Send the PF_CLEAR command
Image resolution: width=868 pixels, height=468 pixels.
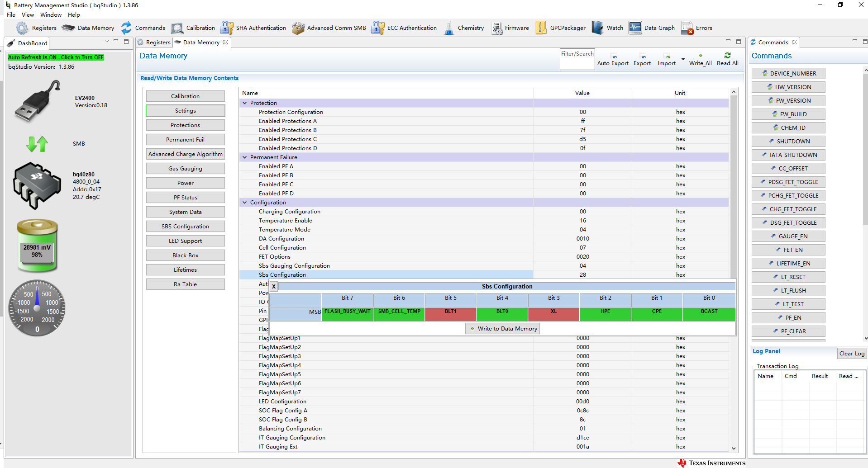pyautogui.click(x=788, y=331)
